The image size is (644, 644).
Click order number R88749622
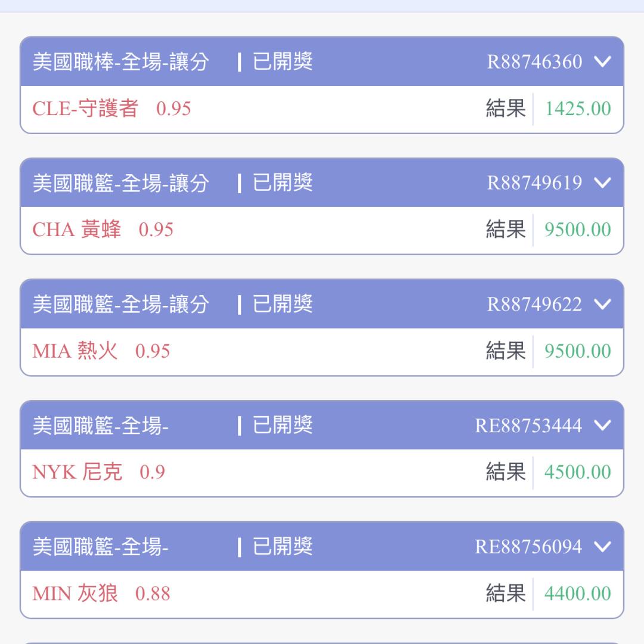click(534, 305)
